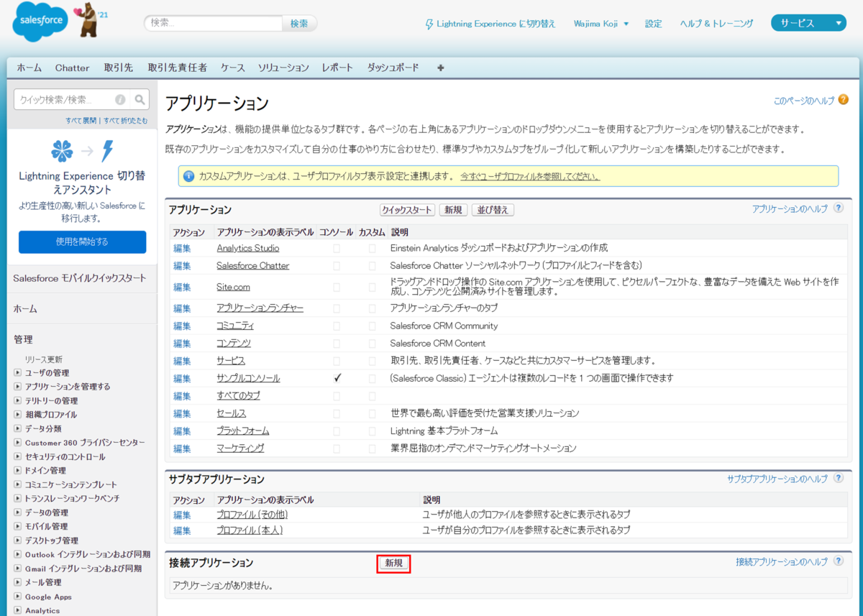863x616 pixels.
Task: Toggle console checkbox for コミュニティ row
Action: tap(336, 326)
